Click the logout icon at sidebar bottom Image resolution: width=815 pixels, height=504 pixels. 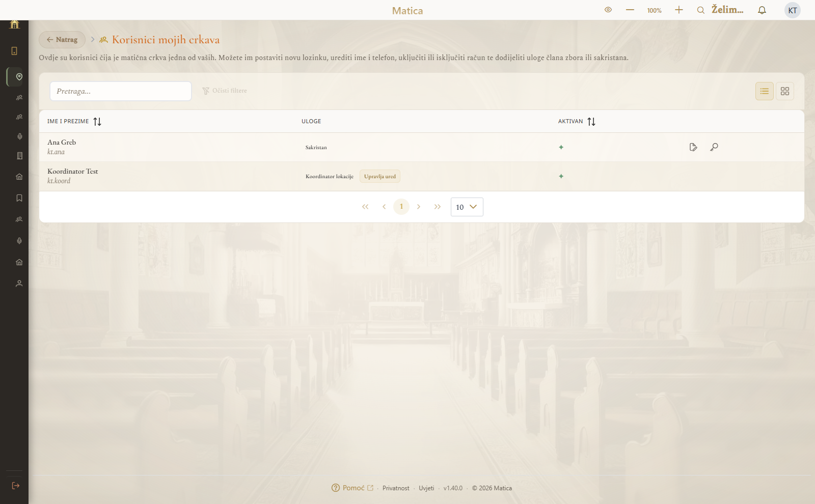15,486
